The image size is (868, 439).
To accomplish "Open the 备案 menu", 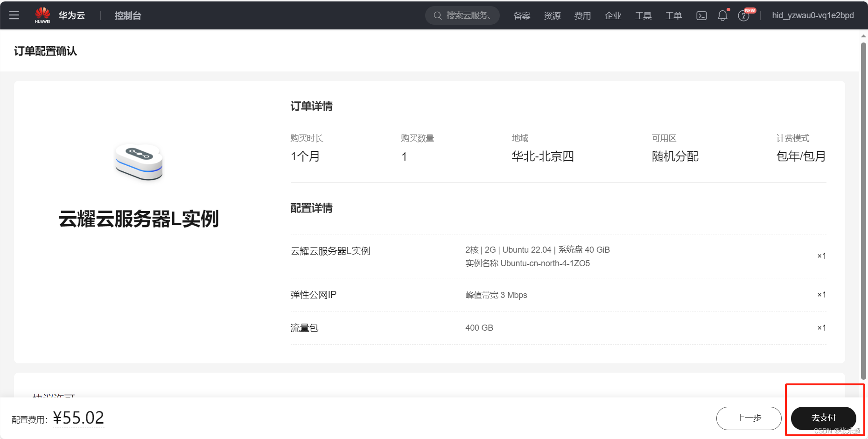I will (x=522, y=15).
